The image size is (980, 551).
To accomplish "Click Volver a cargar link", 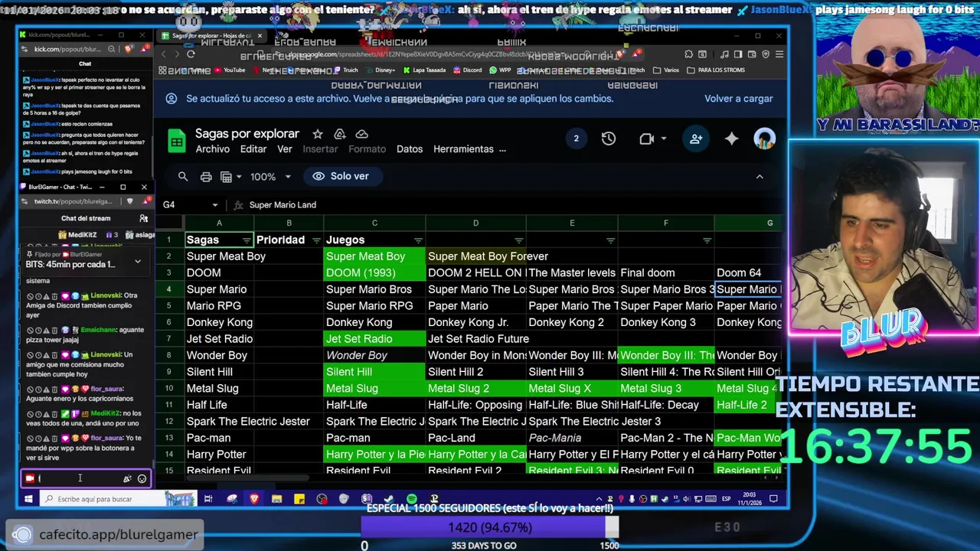I will tap(739, 99).
